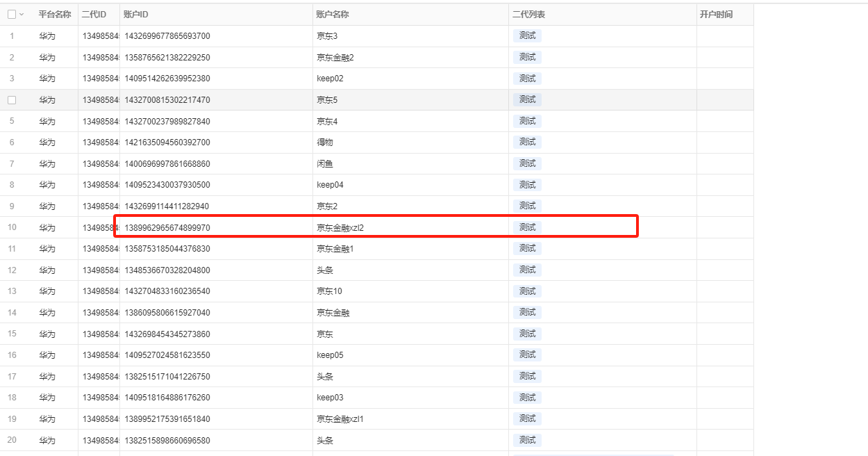Select account ID 1389962965674899970

click(167, 228)
